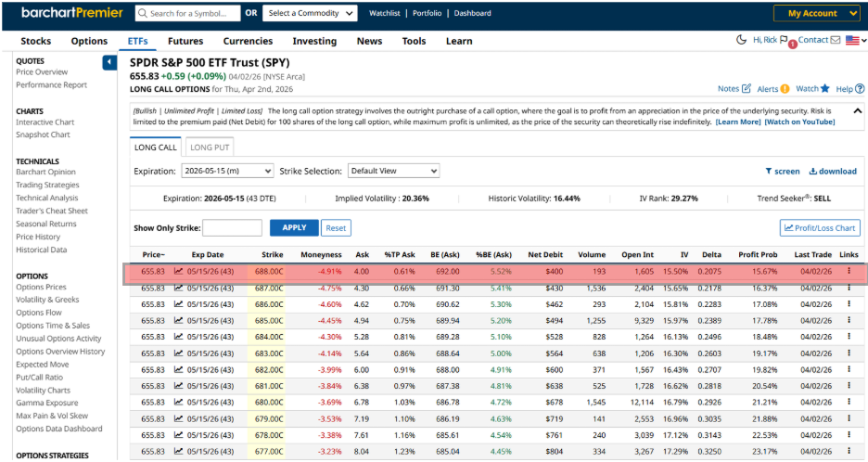
Task: Open the Profit/Loss Chart button
Action: pyautogui.click(x=820, y=228)
